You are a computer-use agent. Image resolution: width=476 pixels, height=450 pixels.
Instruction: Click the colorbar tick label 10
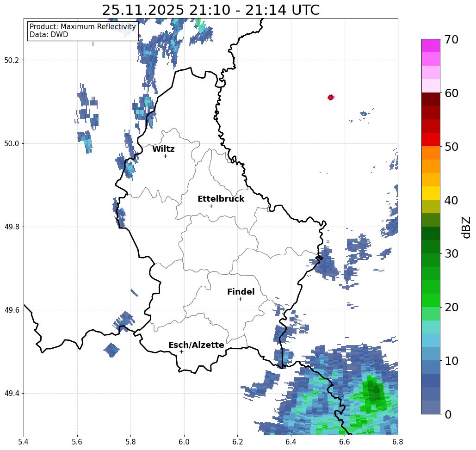tap(451, 361)
